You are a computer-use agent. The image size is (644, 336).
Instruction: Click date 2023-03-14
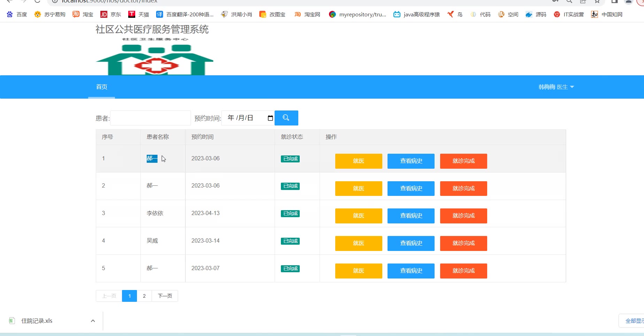206,241
